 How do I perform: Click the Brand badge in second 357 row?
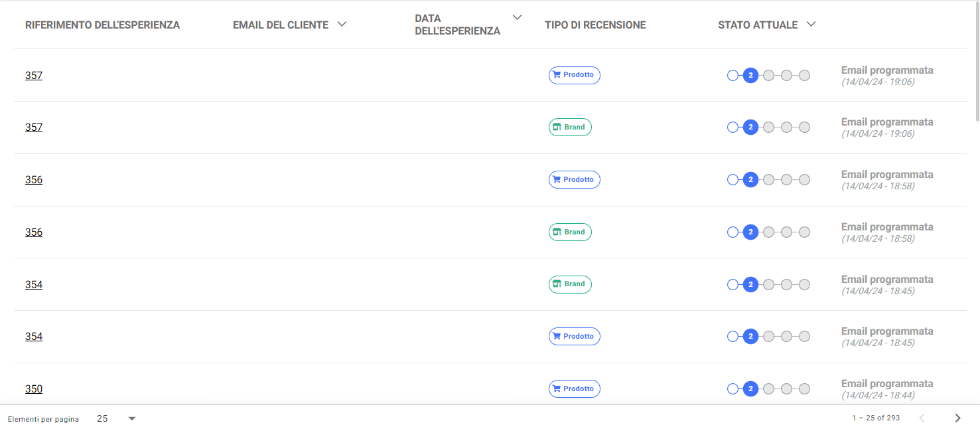pyautogui.click(x=570, y=127)
